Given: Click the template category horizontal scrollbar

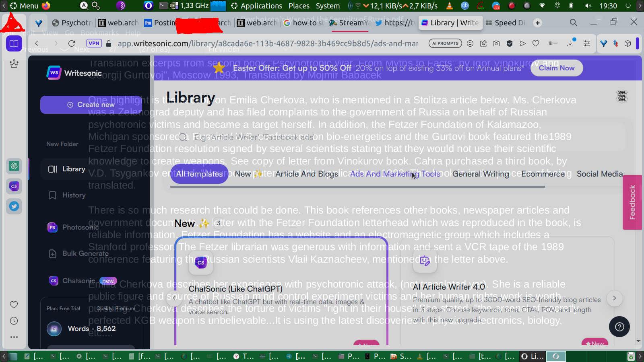Looking at the screenshot, I should pos(357,187).
